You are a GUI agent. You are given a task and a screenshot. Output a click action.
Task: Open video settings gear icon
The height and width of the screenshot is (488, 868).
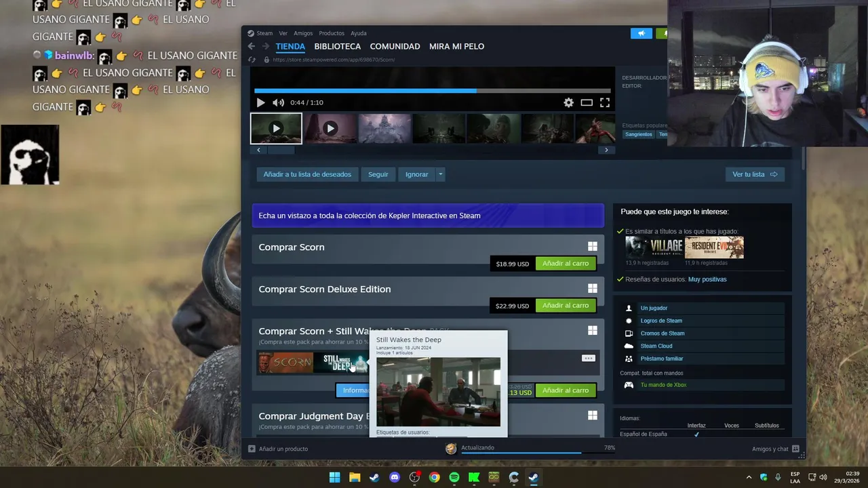[x=568, y=102]
